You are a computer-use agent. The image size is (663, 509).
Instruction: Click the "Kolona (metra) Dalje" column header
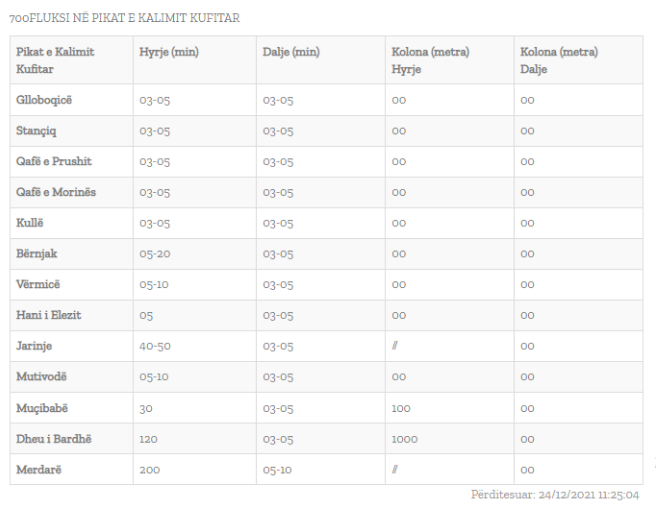(558, 60)
